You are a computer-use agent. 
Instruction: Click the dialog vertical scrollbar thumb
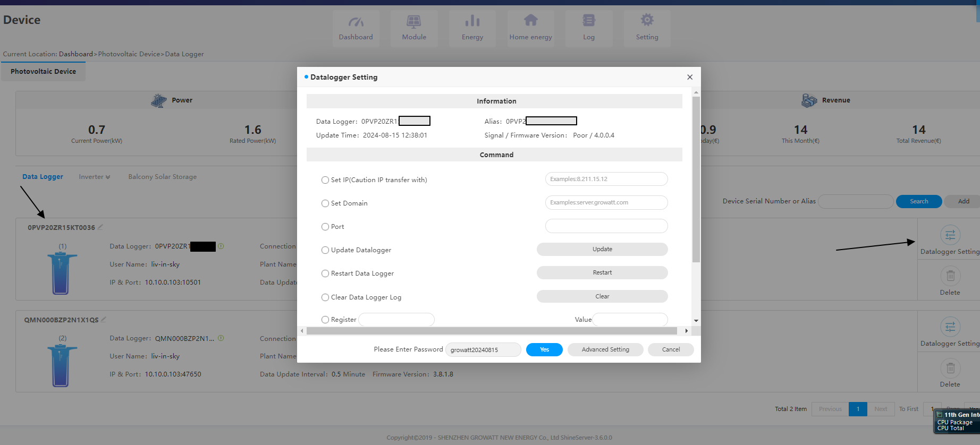pyautogui.click(x=696, y=179)
